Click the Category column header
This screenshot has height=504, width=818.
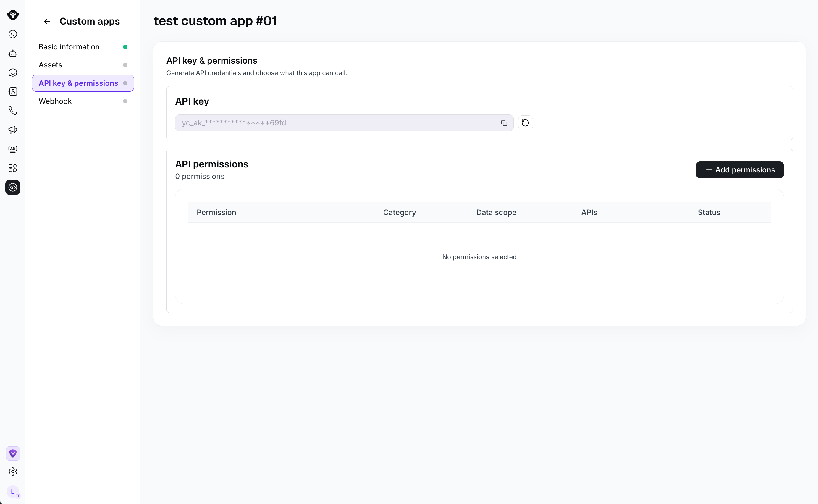pyautogui.click(x=400, y=212)
